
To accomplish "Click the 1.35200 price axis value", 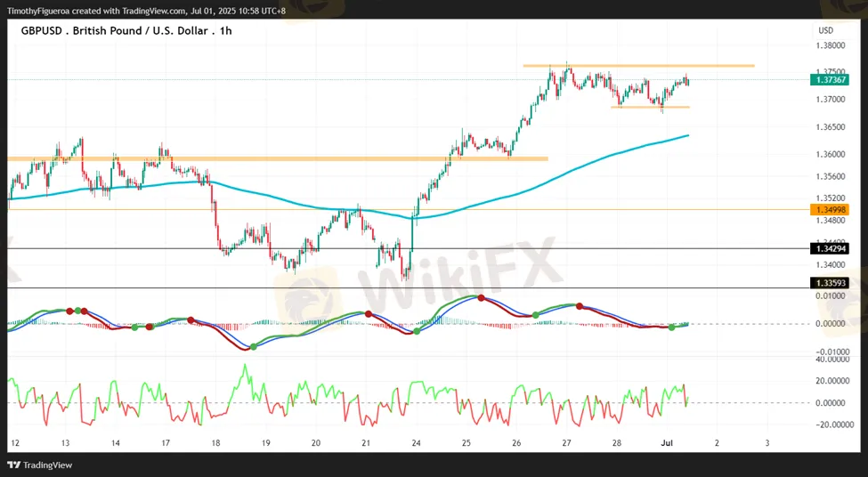I will [x=831, y=198].
